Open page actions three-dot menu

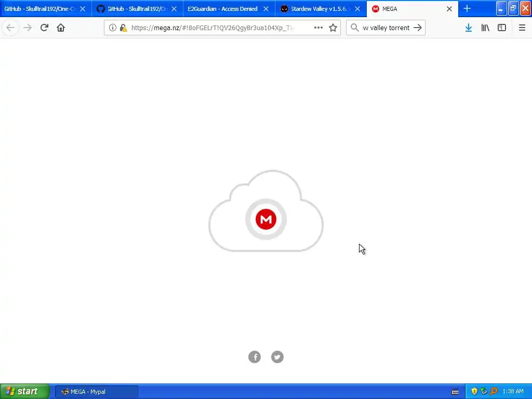click(318, 28)
